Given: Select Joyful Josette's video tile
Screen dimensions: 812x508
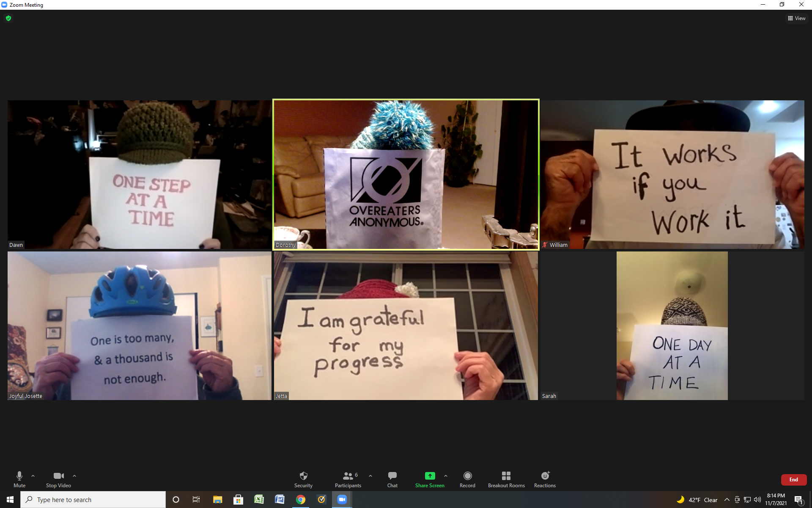Looking at the screenshot, I should pos(140,326).
